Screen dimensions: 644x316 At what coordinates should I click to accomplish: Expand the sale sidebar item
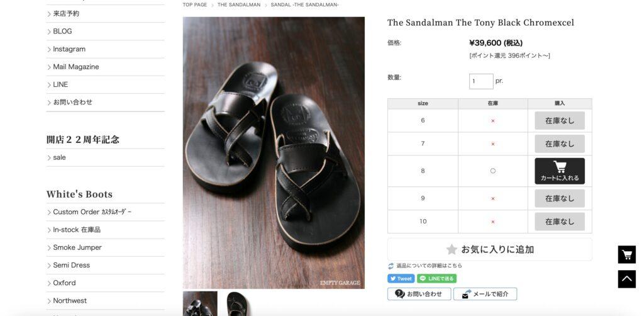[x=59, y=157]
